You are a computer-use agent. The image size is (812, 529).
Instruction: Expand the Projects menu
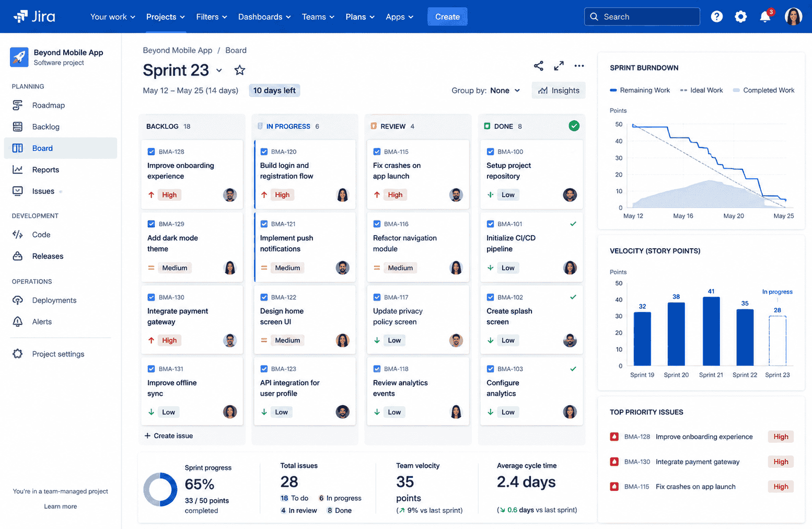tap(166, 17)
